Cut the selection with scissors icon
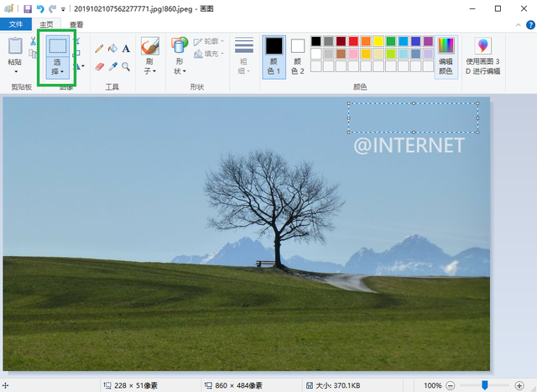This screenshot has height=392, width=537. 33,42
